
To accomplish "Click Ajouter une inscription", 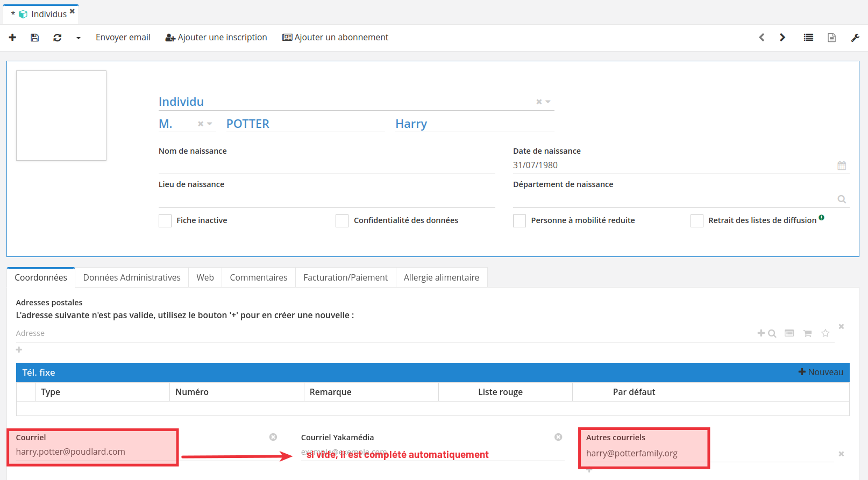I will tap(216, 37).
